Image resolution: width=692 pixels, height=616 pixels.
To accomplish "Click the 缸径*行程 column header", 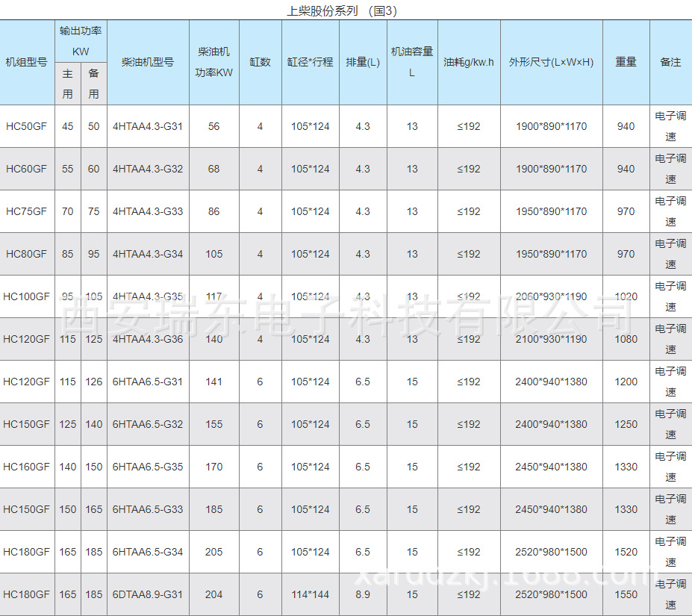I will point(311,62).
